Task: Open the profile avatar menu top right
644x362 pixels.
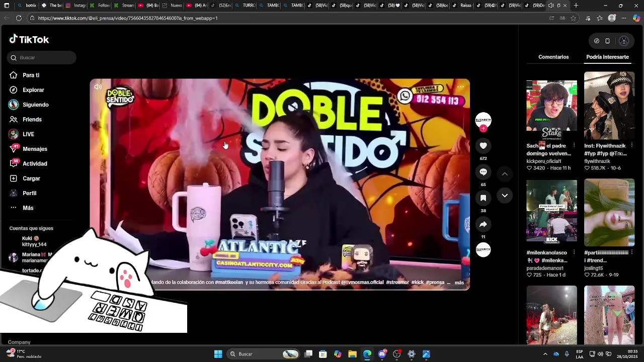Action: [x=624, y=41]
